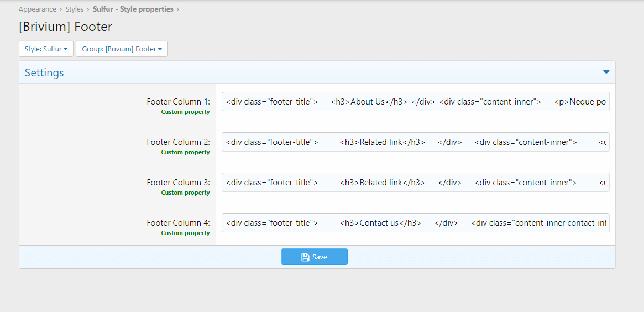
Task: Click the Footer Column 1 label
Action: (178, 102)
